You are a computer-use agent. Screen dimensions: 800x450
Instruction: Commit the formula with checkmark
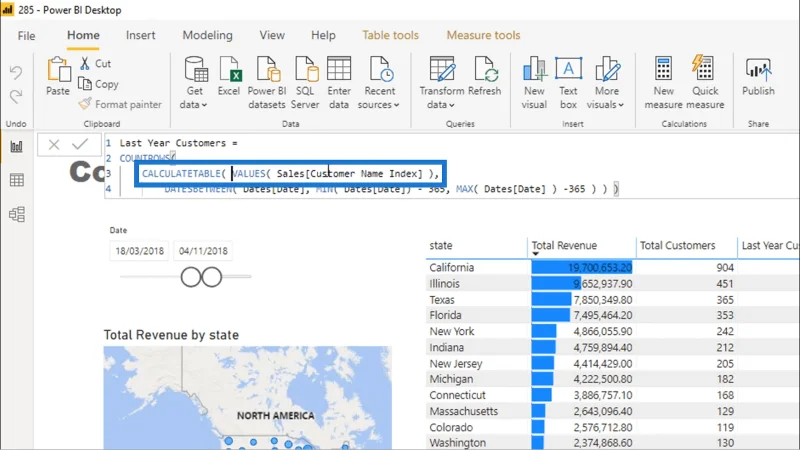pos(80,144)
